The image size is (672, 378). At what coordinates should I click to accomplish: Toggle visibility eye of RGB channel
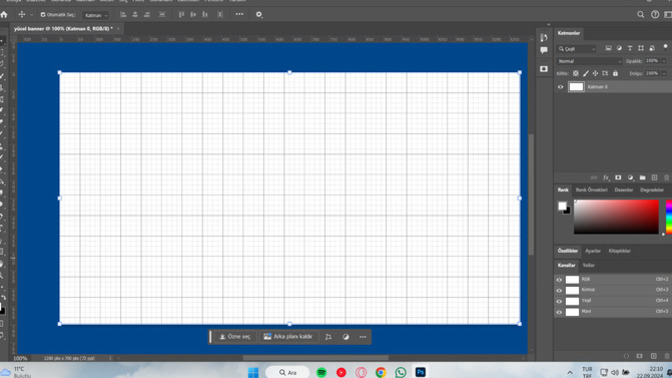559,280
